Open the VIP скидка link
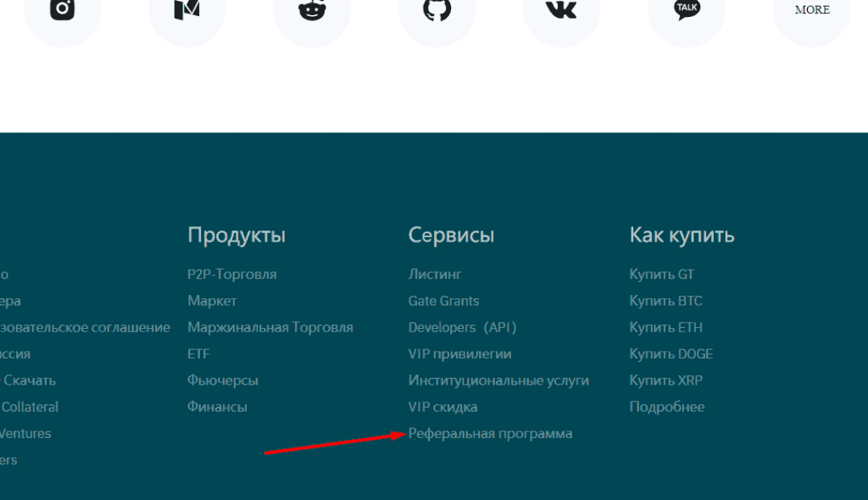The width and height of the screenshot is (868, 500). click(442, 407)
